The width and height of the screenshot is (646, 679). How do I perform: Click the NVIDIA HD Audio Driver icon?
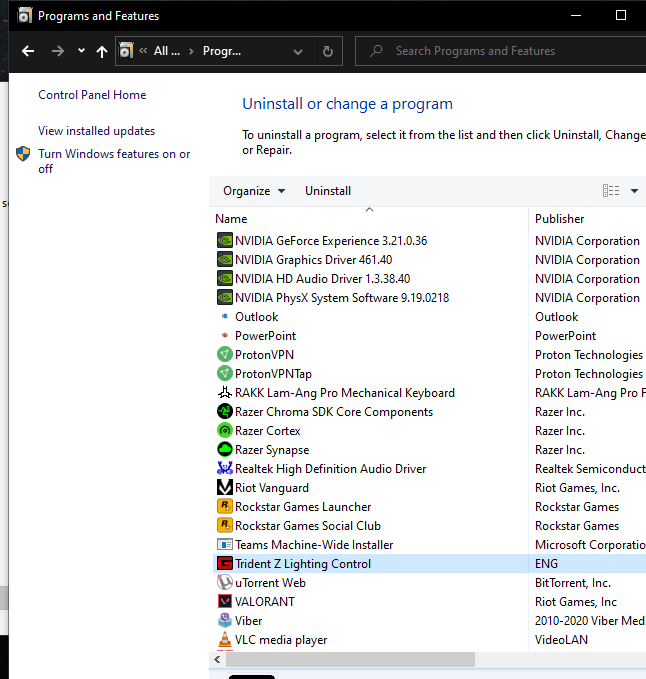225,278
